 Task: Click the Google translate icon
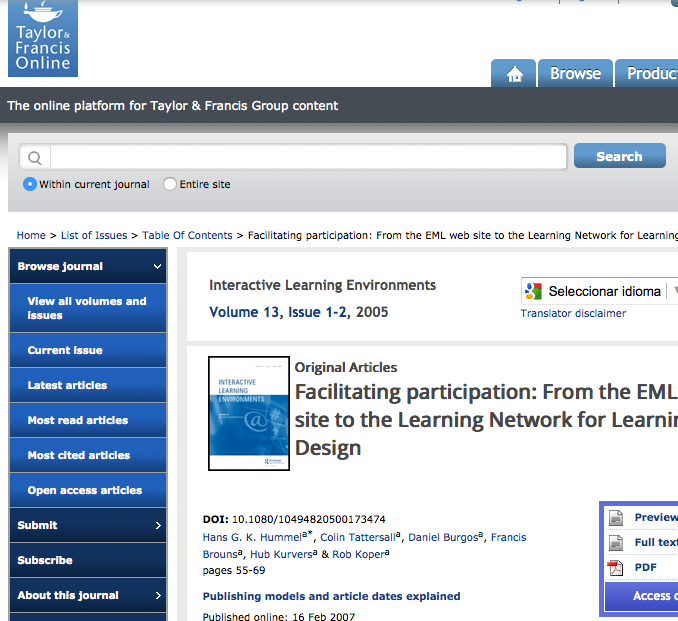click(533, 291)
